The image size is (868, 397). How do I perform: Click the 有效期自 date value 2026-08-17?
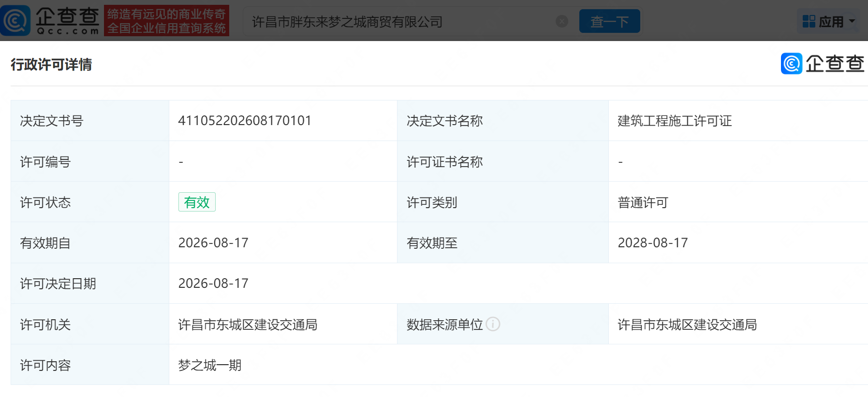coord(213,243)
